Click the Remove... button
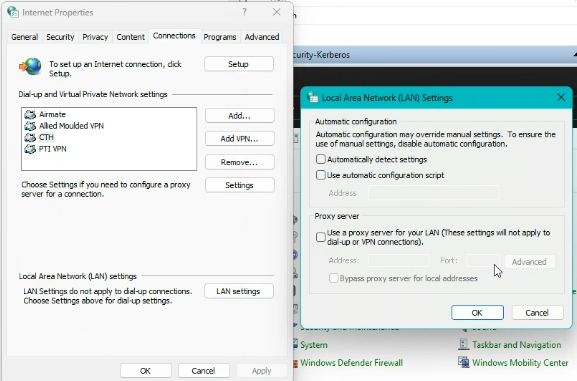The image size is (577, 381). pos(239,162)
